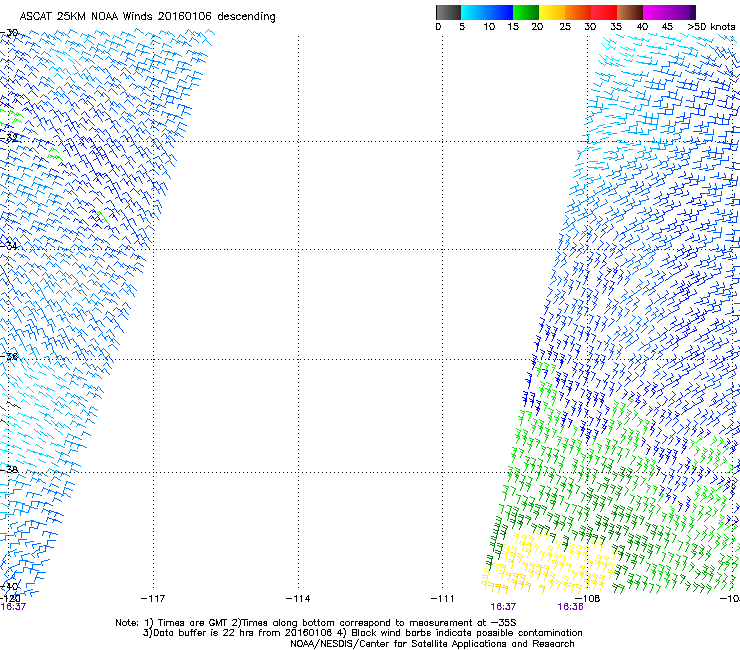Click the cyan-blue 5-15 knots color segment
The height and width of the screenshot is (650, 740).
(x=487, y=12)
